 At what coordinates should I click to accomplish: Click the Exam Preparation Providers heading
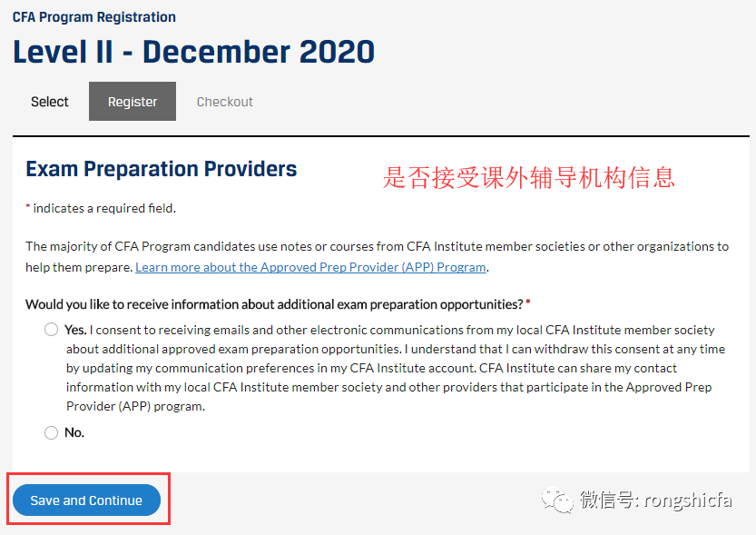(161, 169)
